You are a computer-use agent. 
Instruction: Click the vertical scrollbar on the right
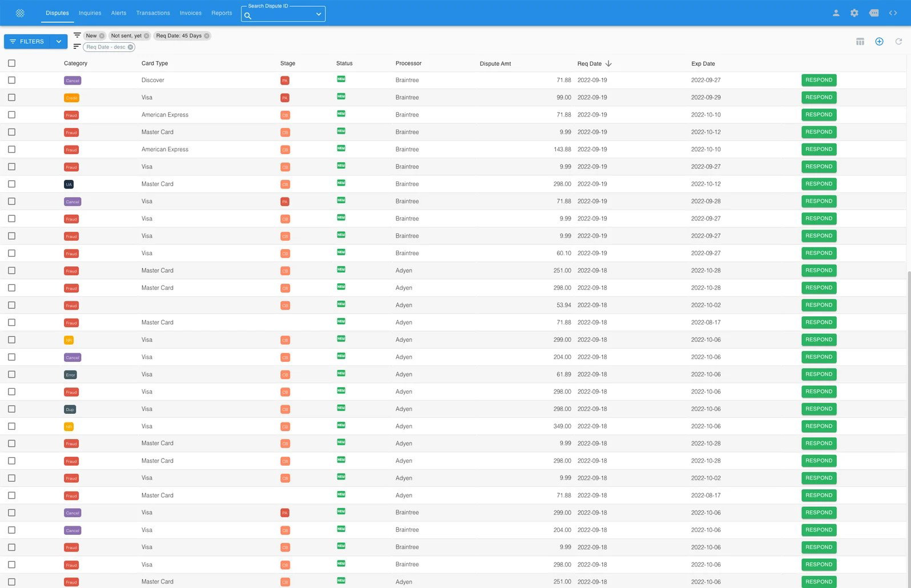click(x=908, y=428)
